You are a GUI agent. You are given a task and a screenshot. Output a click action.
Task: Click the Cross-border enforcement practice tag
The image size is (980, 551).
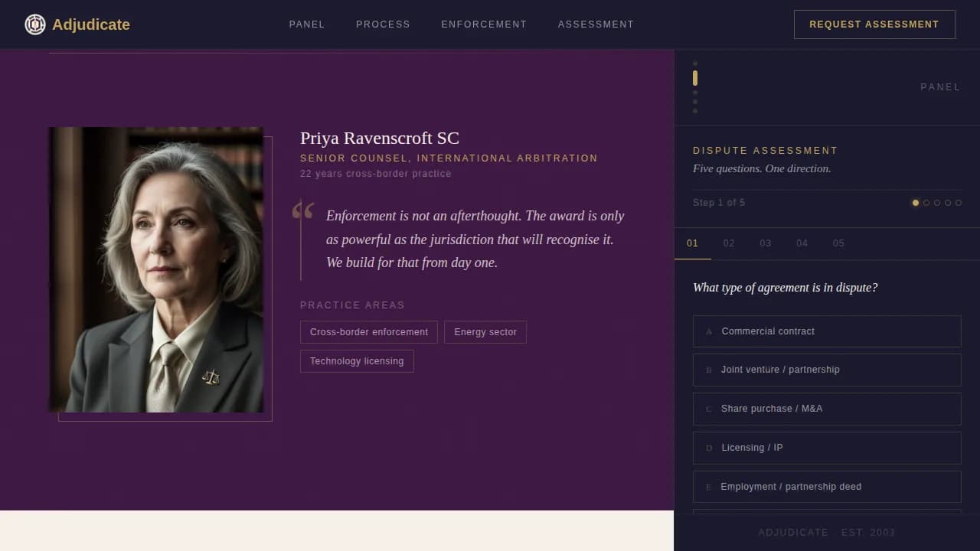click(x=369, y=332)
